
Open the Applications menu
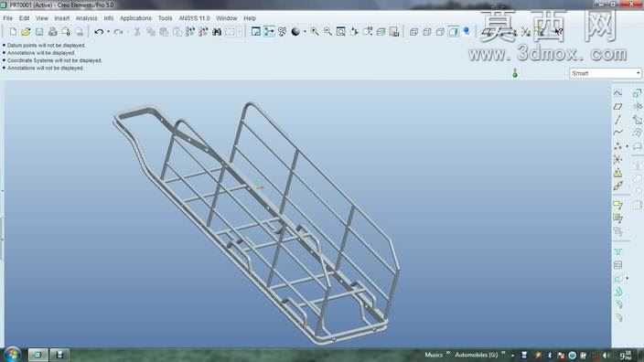pyautogui.click(x=135, y=18)
